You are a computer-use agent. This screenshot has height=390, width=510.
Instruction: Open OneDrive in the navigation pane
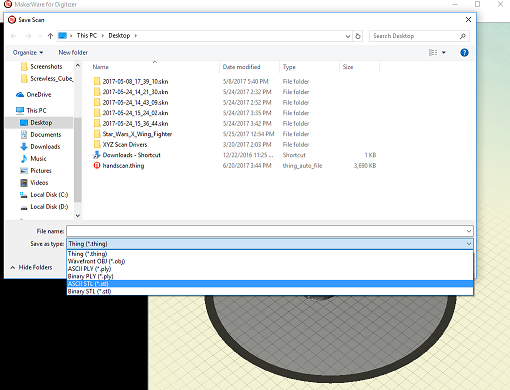[x=34, y=95]
